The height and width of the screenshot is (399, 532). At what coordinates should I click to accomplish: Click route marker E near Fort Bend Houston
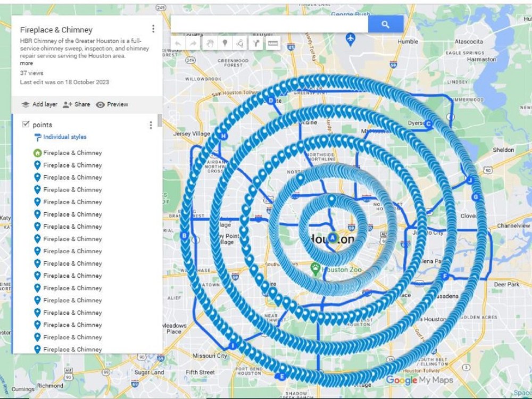[281, 376]
